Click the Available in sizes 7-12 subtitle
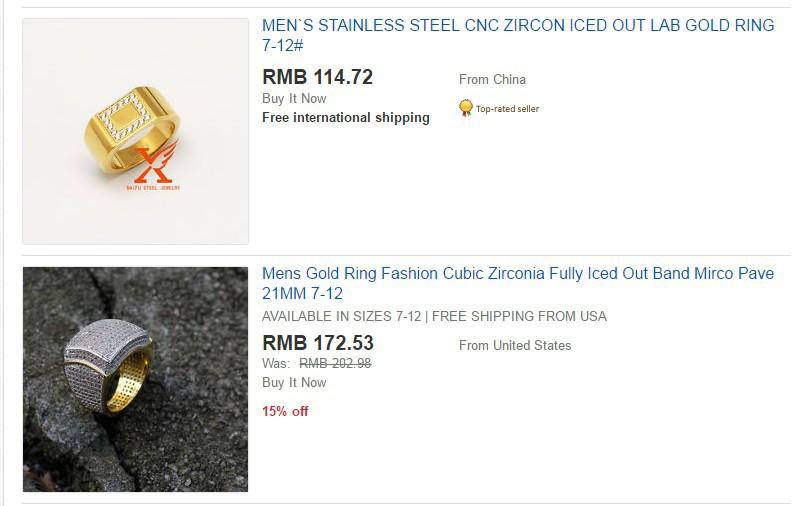 pyautogui.click(x=434, y=316)
